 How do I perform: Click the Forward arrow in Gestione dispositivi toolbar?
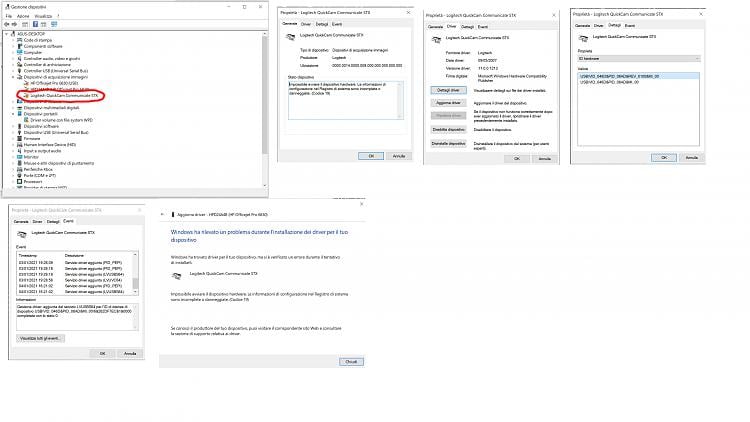point(14,24)
